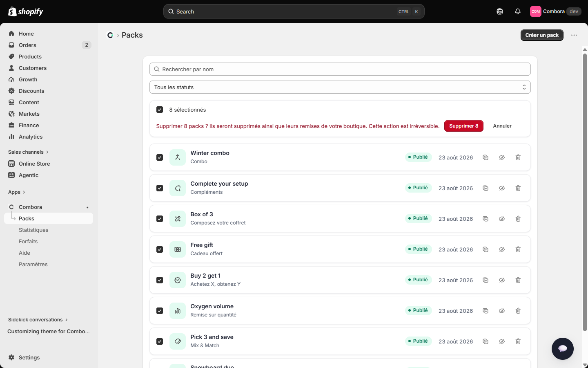Delete the Oxygen volume pack

pos(518,311)
